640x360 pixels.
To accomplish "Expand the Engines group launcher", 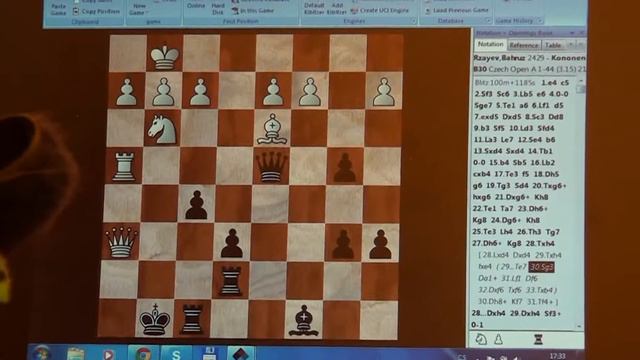I will click(413, 21).
